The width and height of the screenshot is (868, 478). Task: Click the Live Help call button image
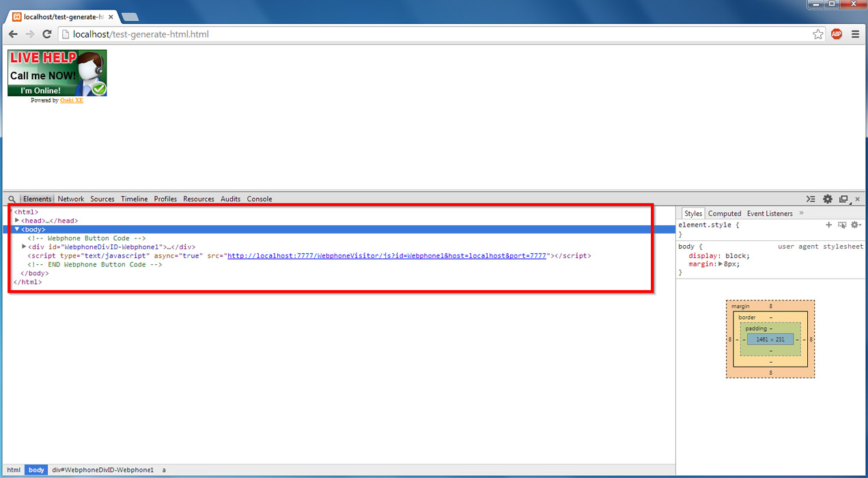pos(57,73)
